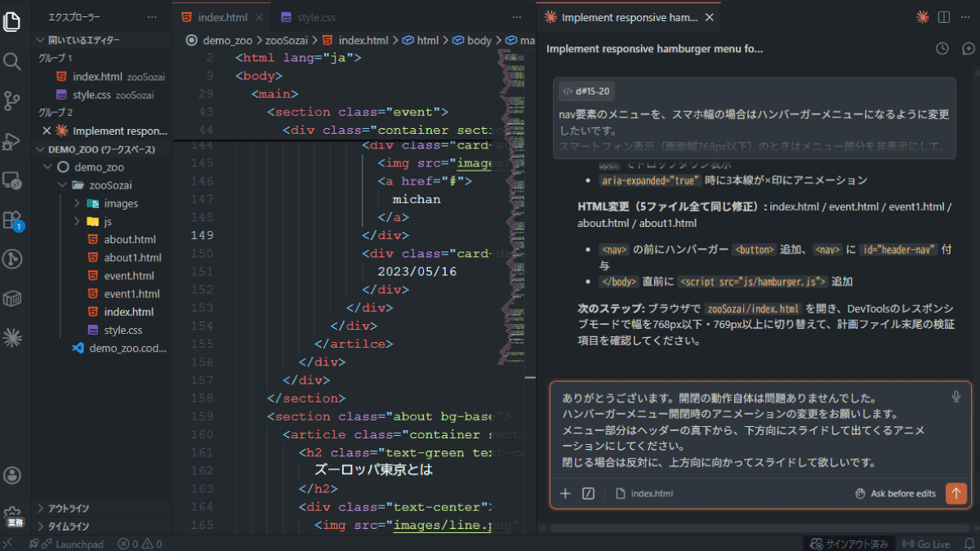The width and height of the screenshot is (980, 551).
Task: Open the Extensions view with update badge
Action: (12, 220)
